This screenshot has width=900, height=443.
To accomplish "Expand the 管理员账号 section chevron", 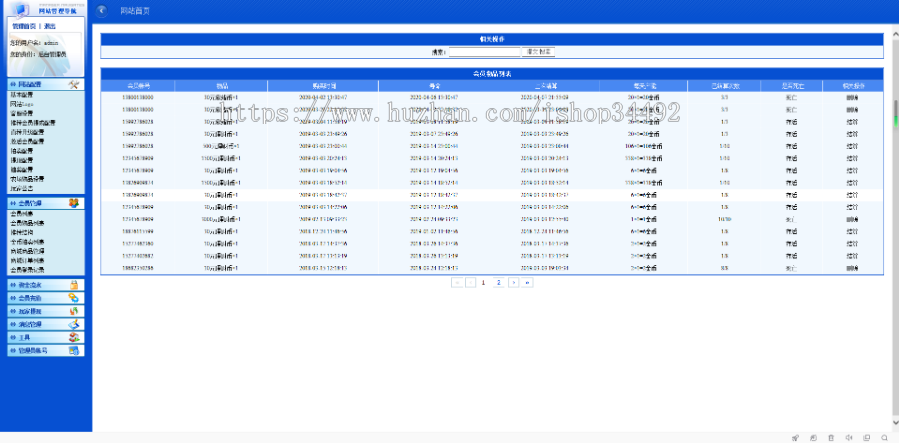I will click(x=13, y=351).
